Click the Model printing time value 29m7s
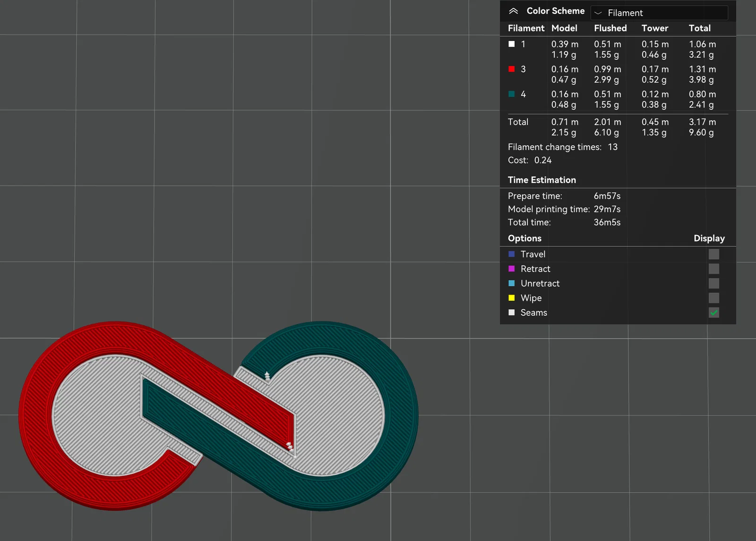 (607, 209)
